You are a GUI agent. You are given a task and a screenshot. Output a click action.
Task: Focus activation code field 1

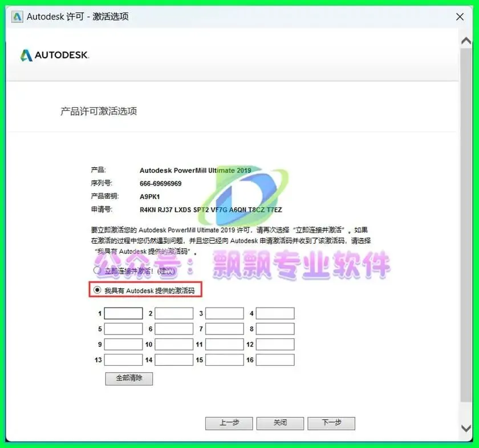(x=123, y=313)
